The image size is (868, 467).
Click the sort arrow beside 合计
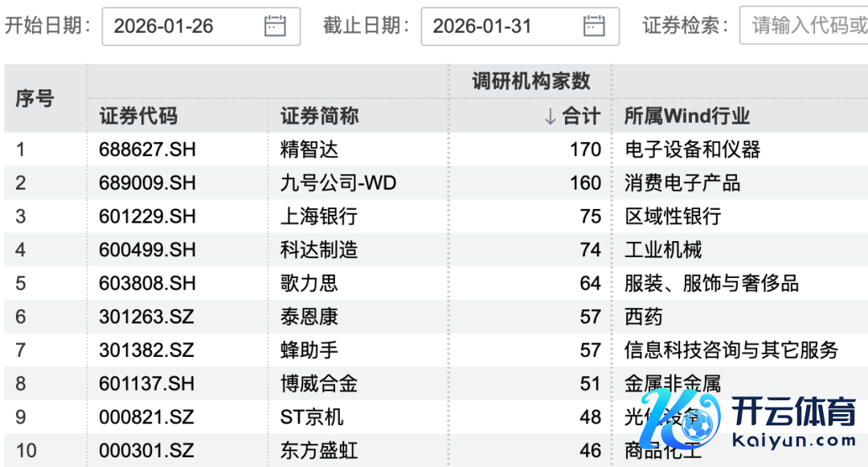(x=550, y=117)
